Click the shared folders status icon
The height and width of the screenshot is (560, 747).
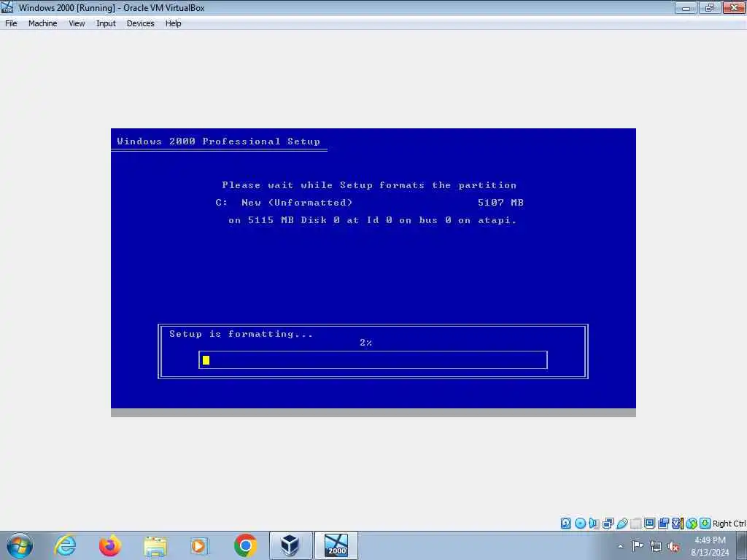tap(635, 524)
